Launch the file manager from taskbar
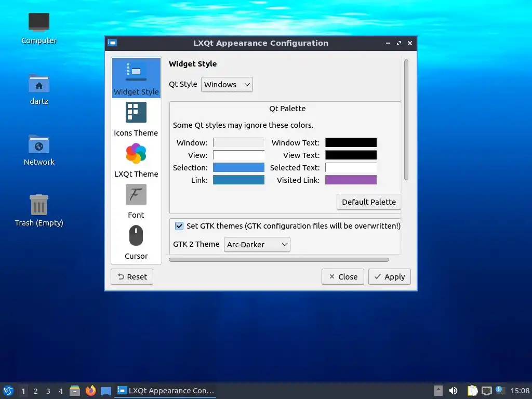The height and width of the screenshot is (399, 532). click(75, 391)
